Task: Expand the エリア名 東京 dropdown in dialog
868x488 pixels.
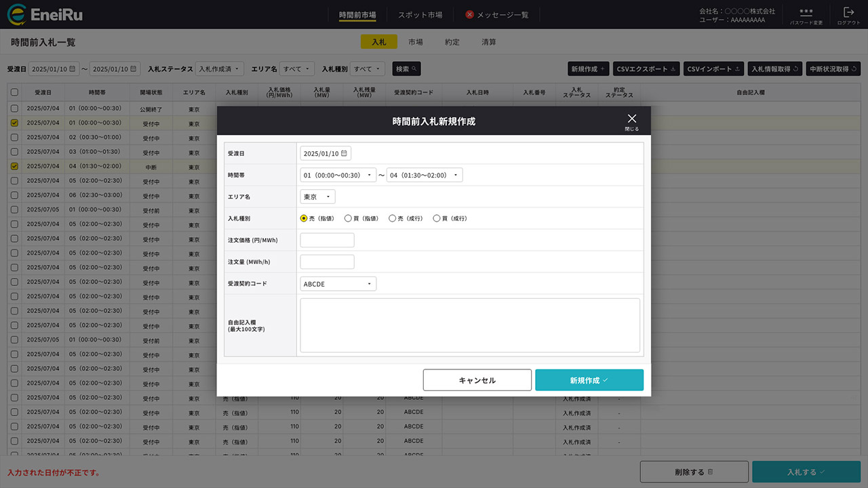Action: pos(317,197)
